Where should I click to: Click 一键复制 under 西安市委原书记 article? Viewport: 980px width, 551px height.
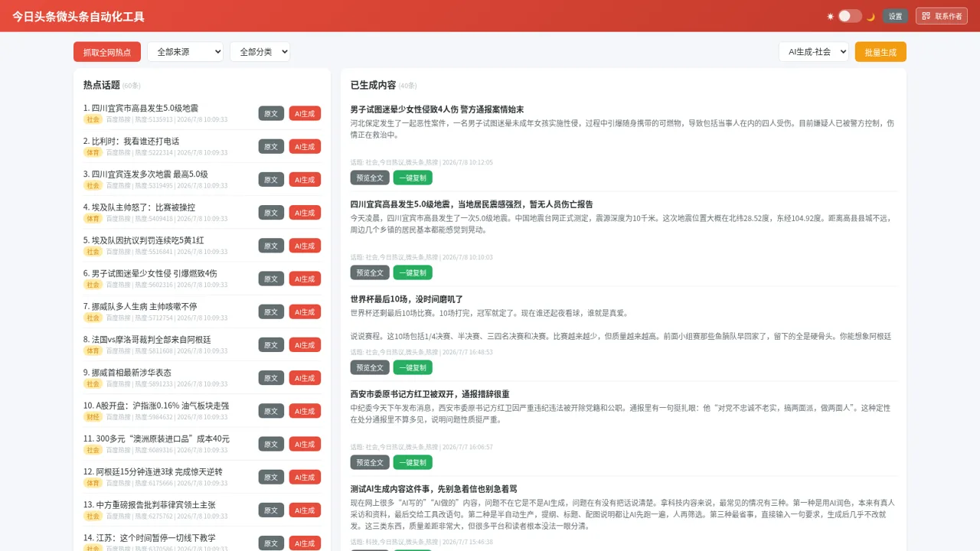tap(413, 462)
